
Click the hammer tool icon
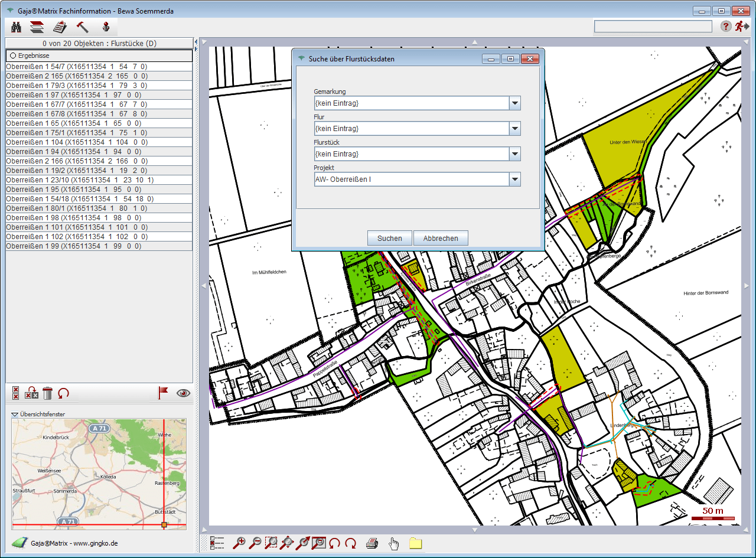pyautogui.click(x=82, y=27)
